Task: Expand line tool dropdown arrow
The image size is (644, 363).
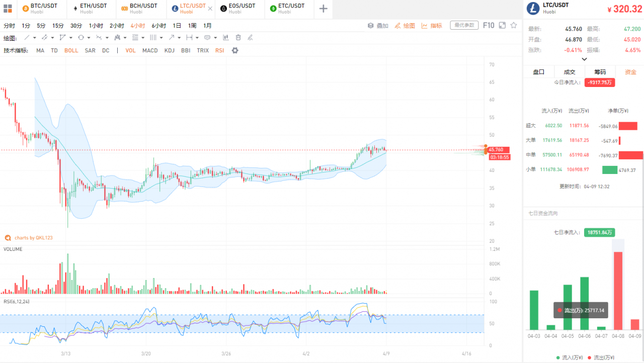Action: (35, 38)
